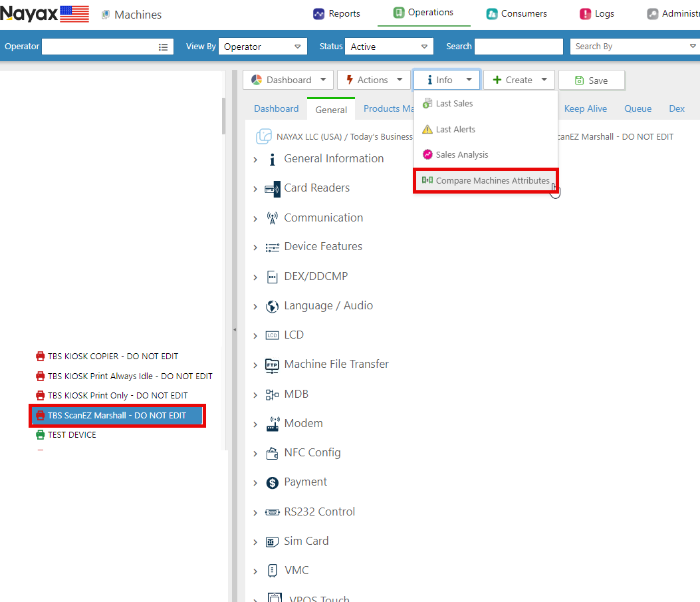Viewport: 700px width, 602px height.
Task: Click the Card Readers section icon
Action: click(272, 188)
